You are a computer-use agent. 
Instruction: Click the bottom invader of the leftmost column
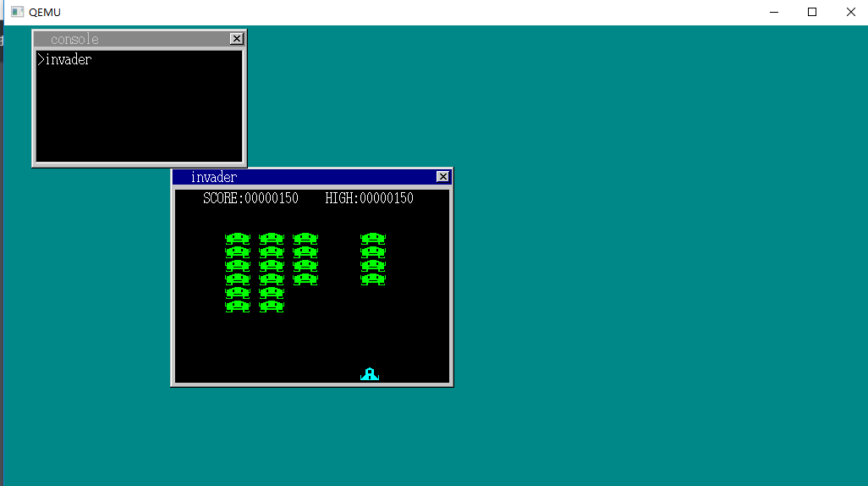tap(238, 306)
